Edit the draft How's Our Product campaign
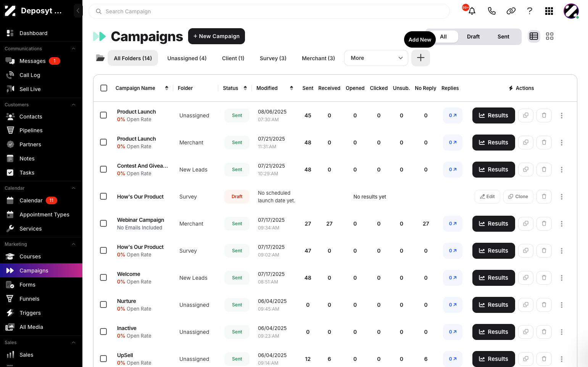 (487, 197)
